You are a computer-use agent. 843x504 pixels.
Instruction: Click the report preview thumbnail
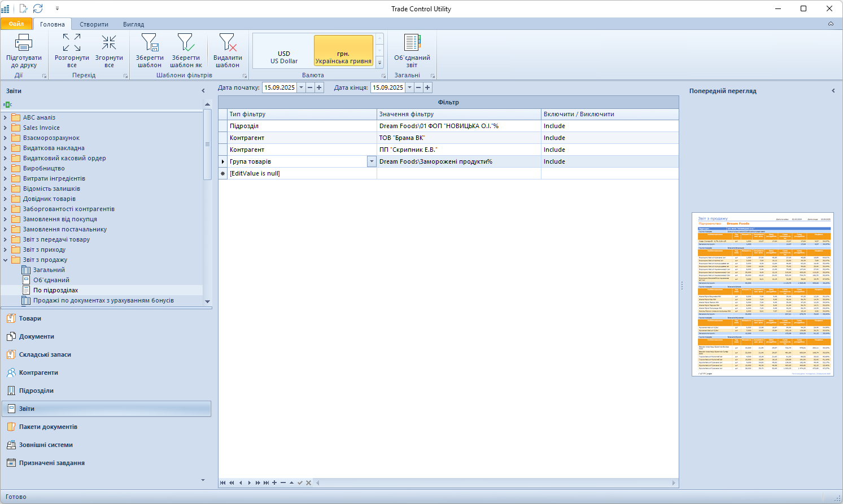pos(762,294)
